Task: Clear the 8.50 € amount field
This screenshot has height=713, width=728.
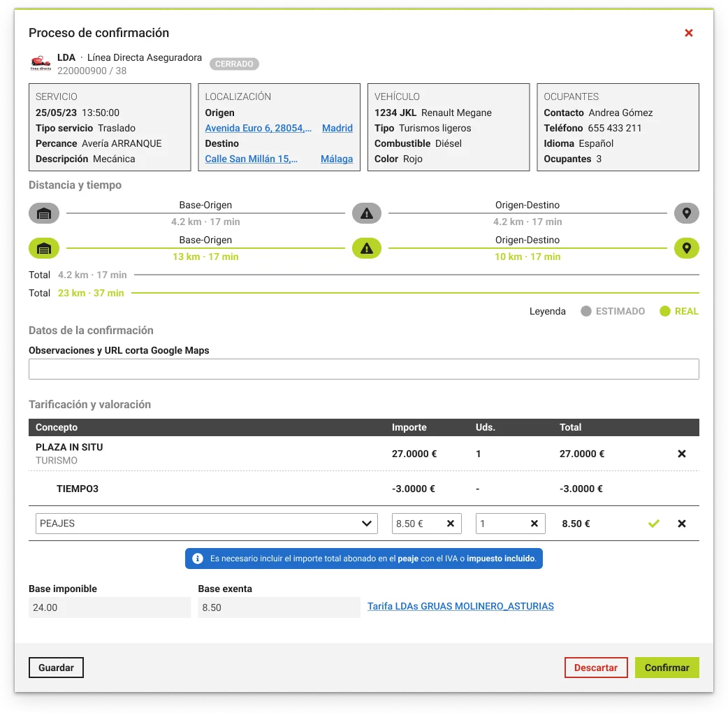Action: click(x=451, y=524)
